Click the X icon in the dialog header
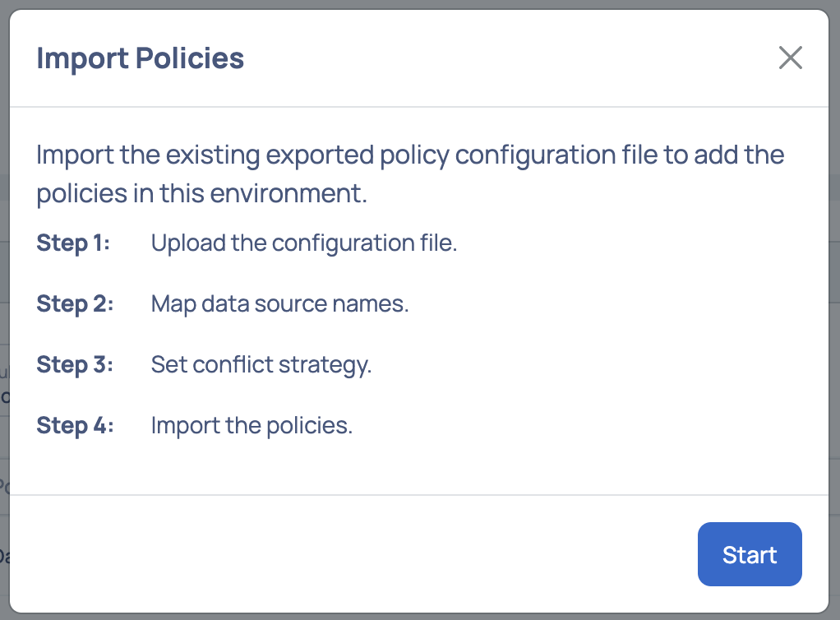 coord(790,58)
